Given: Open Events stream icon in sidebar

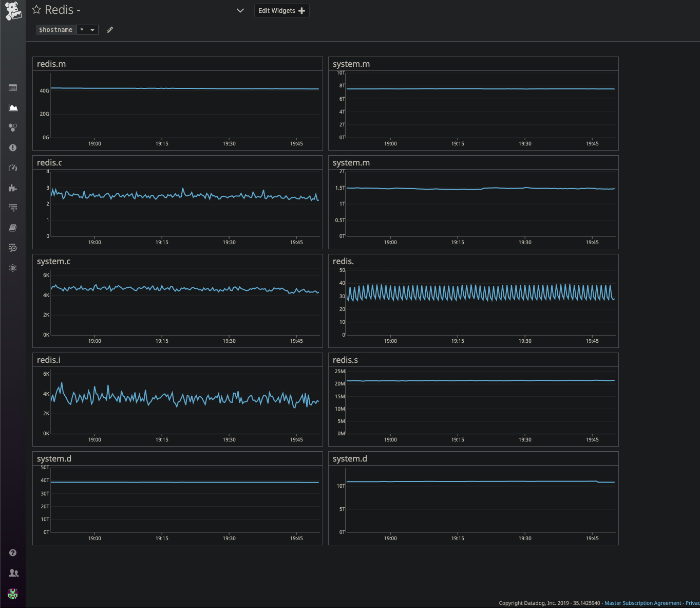Looking at the screenshot, I should coord(13,88).
